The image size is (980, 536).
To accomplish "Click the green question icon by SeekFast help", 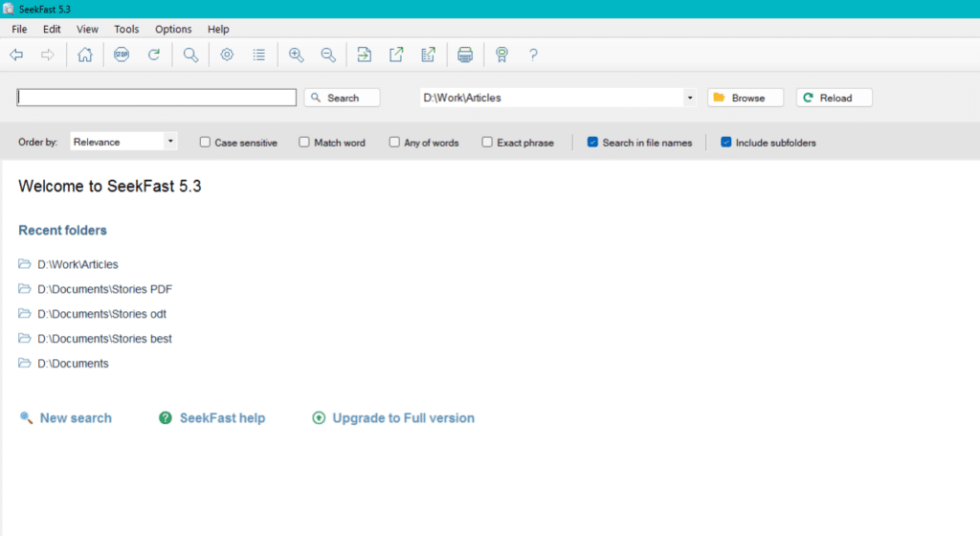I will pyautogui.click(x=165, y=418).
